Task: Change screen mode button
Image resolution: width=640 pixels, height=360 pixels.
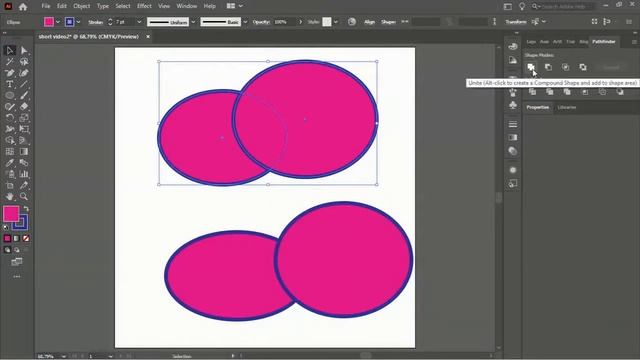Action: coord(17,262)
